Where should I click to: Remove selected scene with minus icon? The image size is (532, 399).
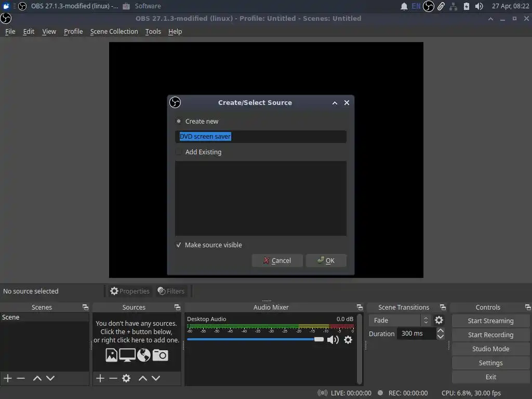21,378
